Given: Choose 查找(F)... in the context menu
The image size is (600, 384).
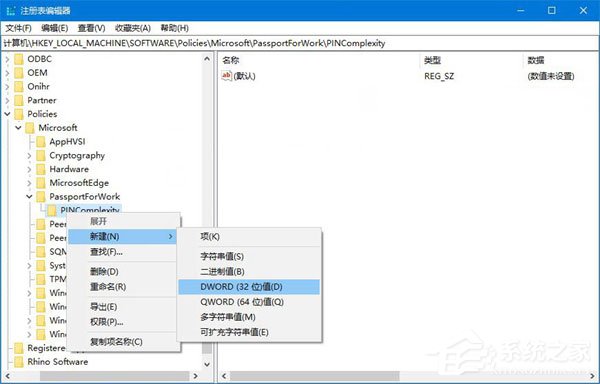Looking at the screenshot, I should [123, 252].
